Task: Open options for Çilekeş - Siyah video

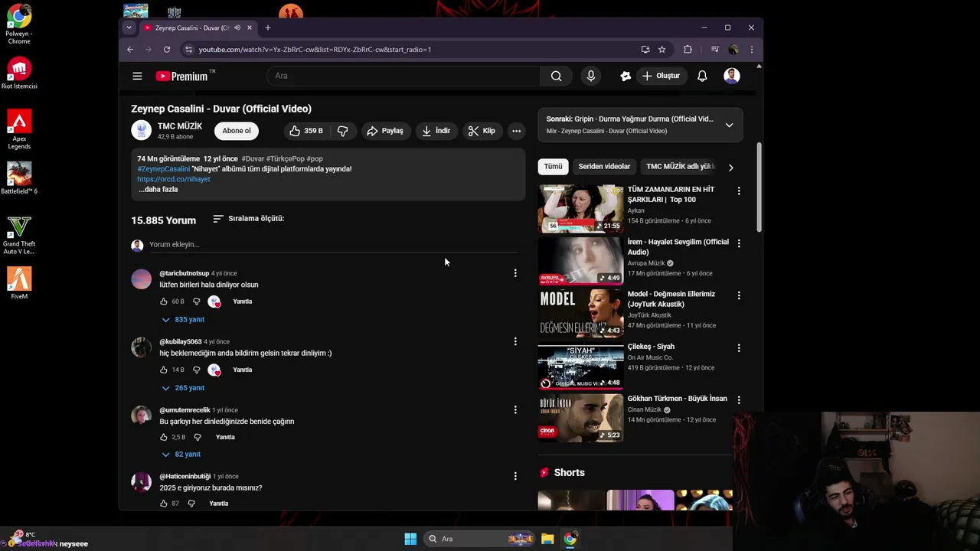Action: (739, 347)
